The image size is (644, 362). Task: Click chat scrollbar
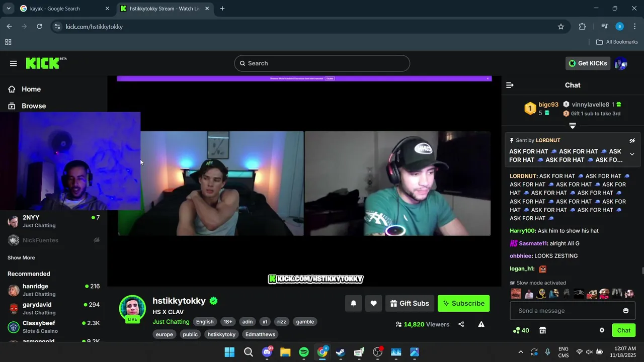click(x=642, y=271)
